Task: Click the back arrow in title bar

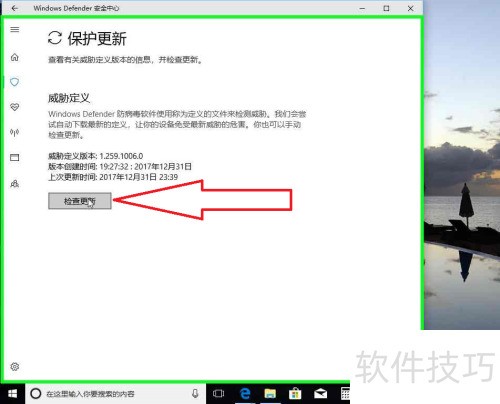Action: [x=14, y=8]
